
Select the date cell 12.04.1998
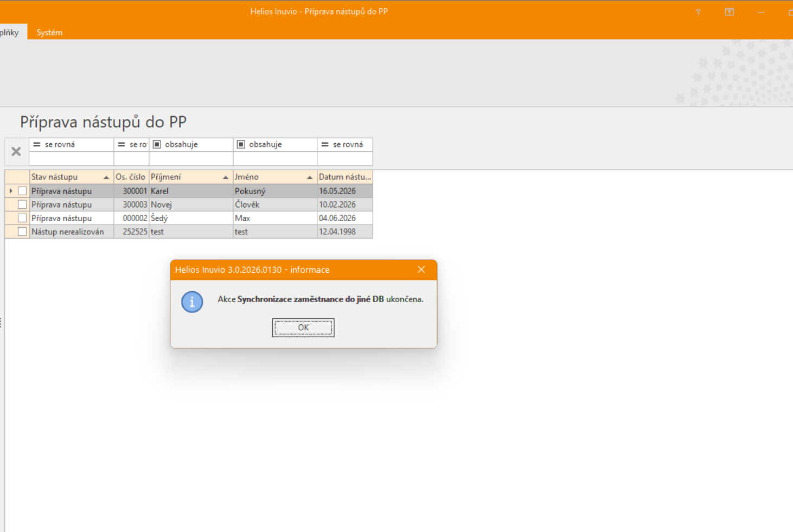click(x=345, y=232)
